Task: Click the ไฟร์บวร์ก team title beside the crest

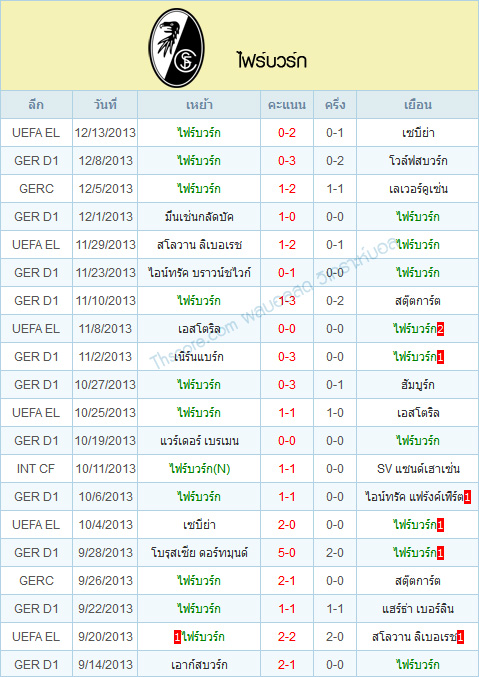Action: (x=272, y=60)
